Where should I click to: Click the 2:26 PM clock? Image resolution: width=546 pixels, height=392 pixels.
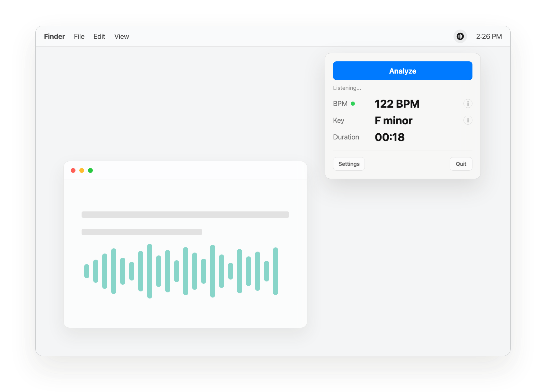click(489, 36)
